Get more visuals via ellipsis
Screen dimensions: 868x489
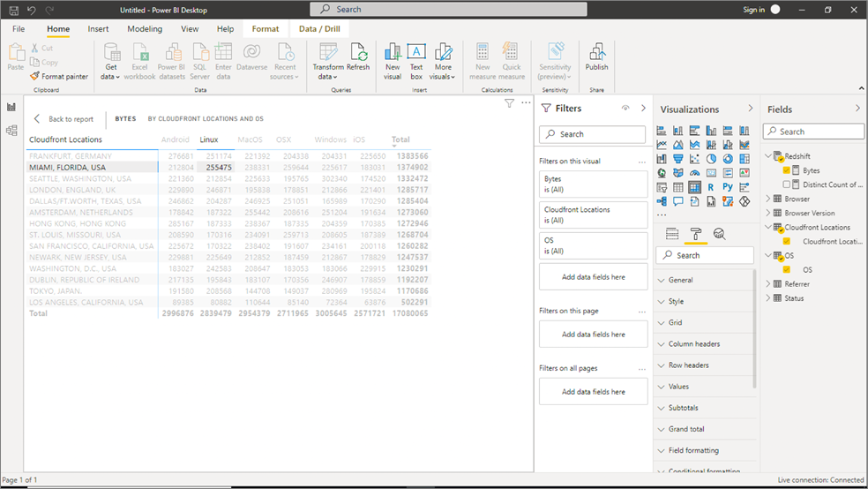click(x=662, y=214)
